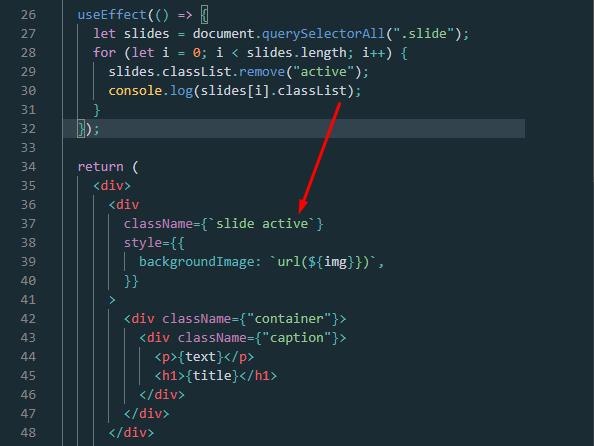
Task: Click the querySelectorAll method name
Action: coord(323,34)
